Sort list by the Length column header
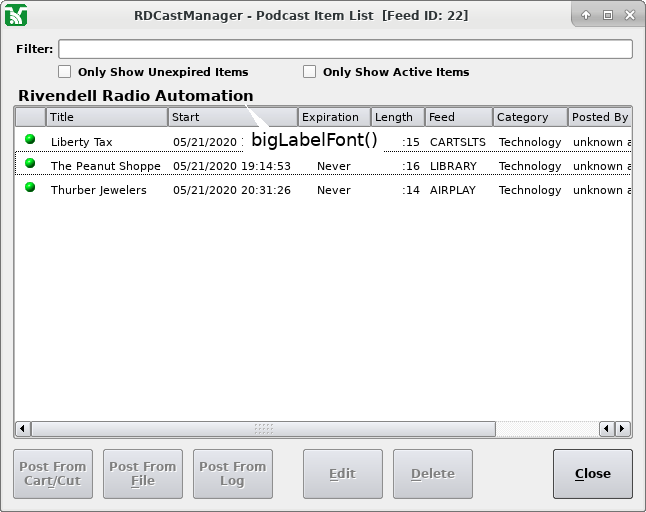Image resolution: width=646 pixels, height=512 pixels. point(397,117)
